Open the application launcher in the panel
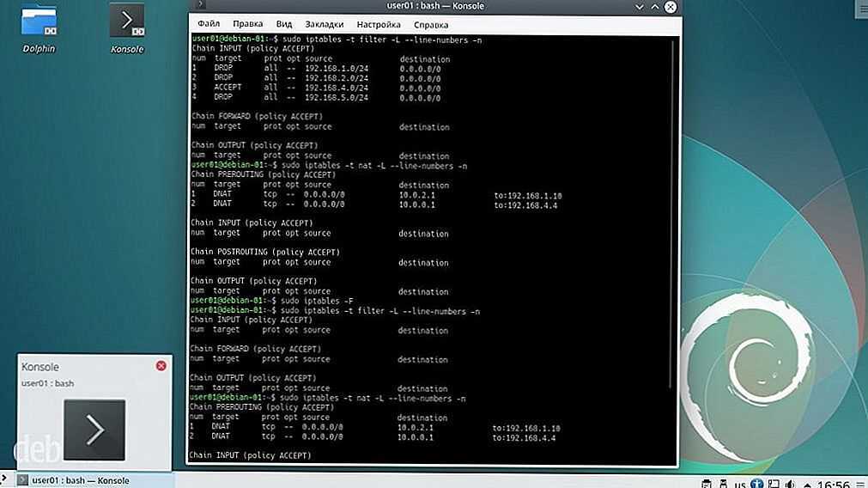868x488 pixels. (4, 479)
